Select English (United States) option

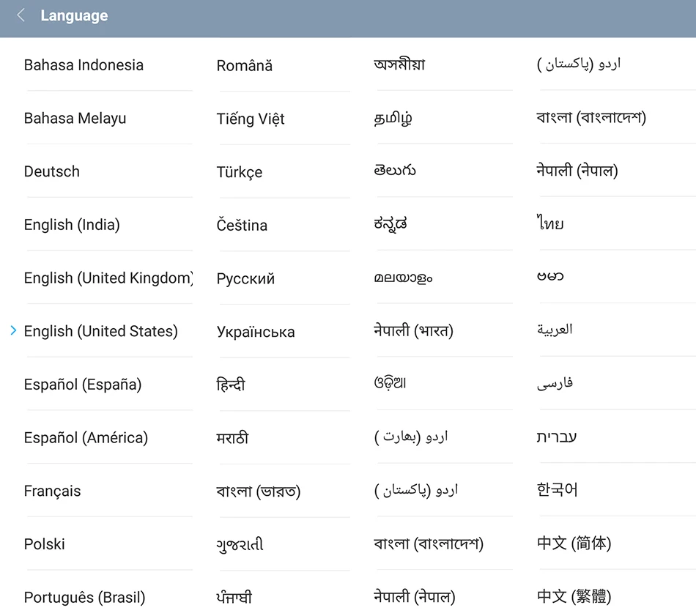point(101,331)
